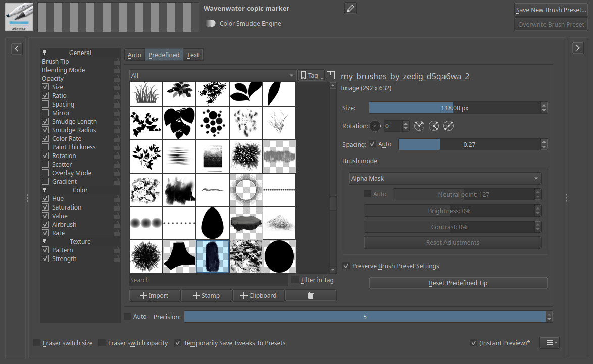Click Save New Brush Preset button
Screen dimensions: 593x364
tap(551, 10)
